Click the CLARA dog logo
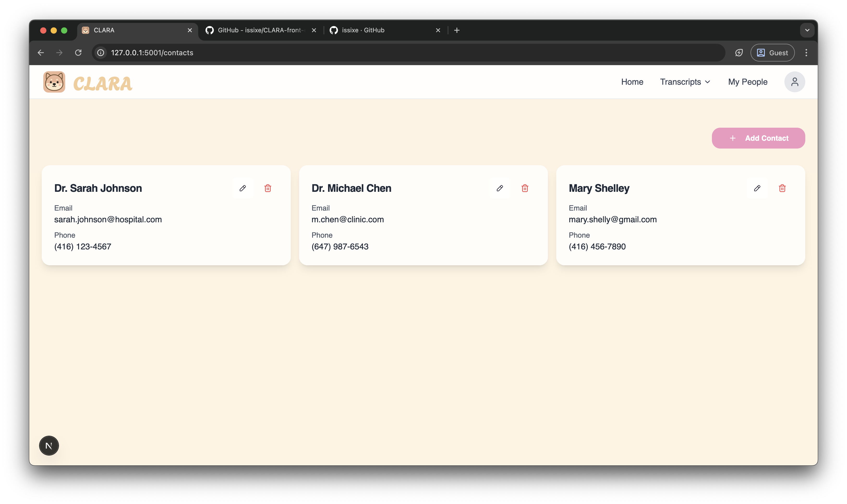This screenshot has height=504, width=847. pyautogui.click(x=54, y=82)
